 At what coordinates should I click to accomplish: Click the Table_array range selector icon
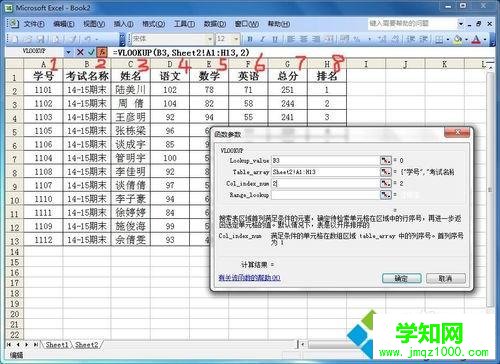385,172
